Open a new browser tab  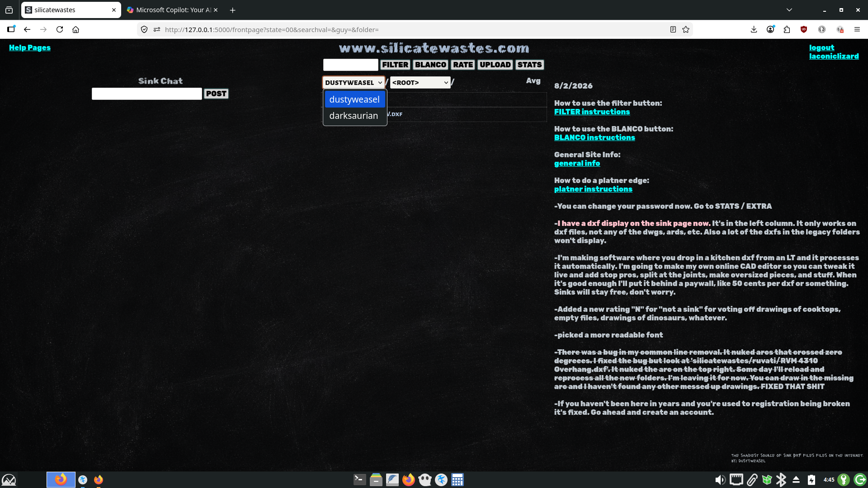click(x=232, y=10)
